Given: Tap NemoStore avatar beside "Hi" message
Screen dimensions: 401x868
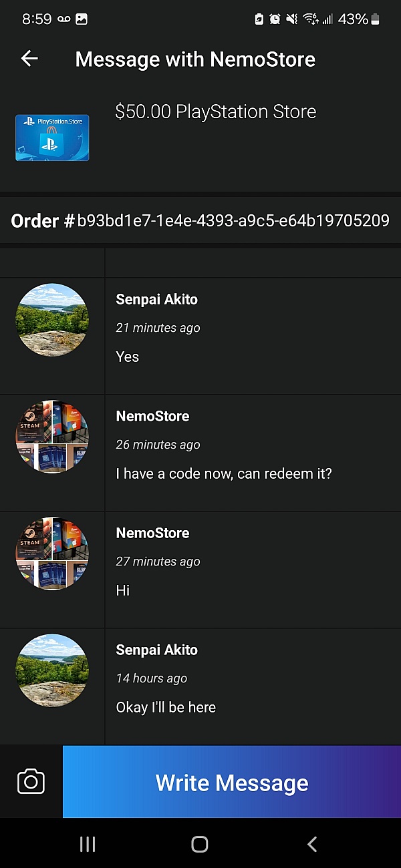Looking at the screenshot, I should [52, 554].
